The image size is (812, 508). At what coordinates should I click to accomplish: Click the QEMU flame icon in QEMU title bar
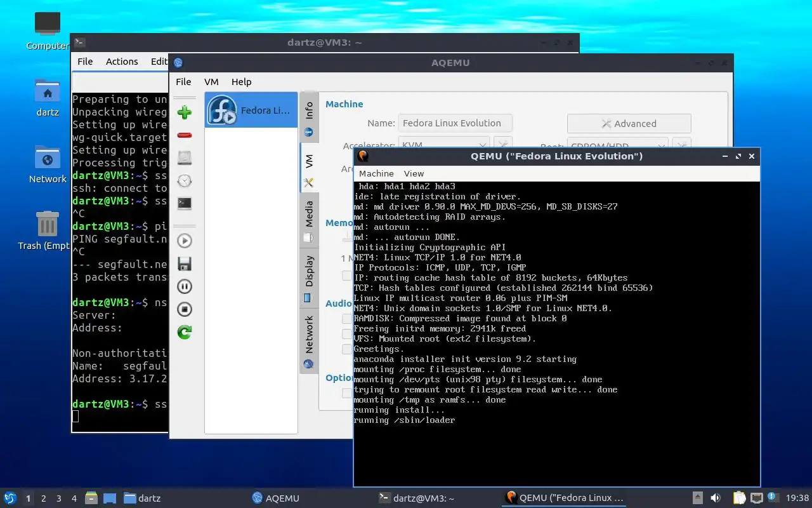[363, 156]
